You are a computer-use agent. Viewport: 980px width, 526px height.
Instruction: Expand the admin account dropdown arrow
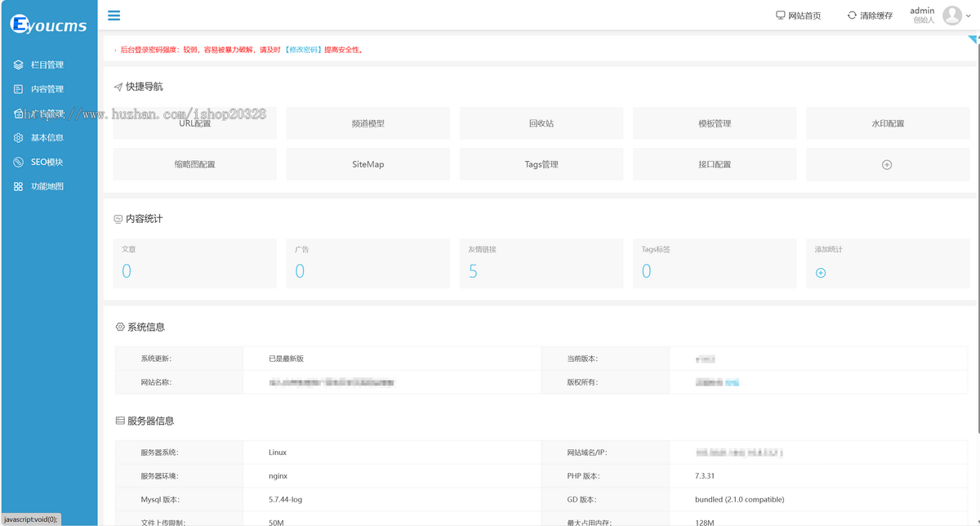point(969,16)
